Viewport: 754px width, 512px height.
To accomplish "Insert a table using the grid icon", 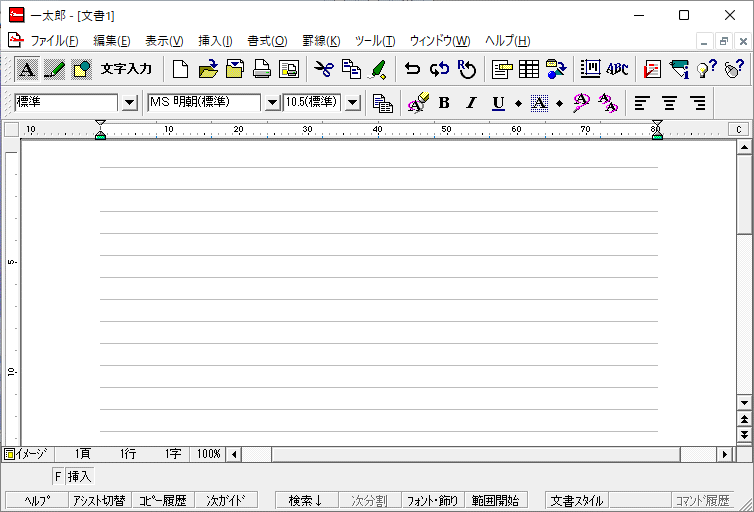I will [x=529, y=69].
